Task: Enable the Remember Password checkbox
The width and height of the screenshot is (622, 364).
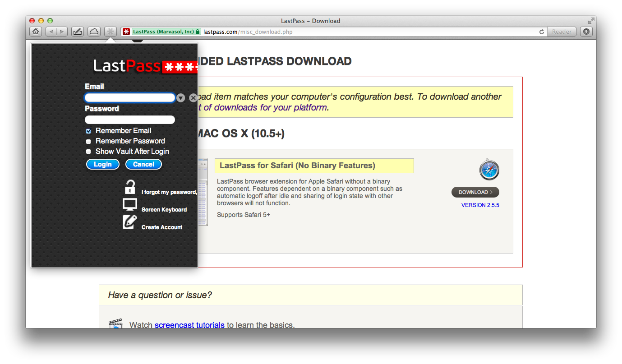Action: click(x=88, y=142)
